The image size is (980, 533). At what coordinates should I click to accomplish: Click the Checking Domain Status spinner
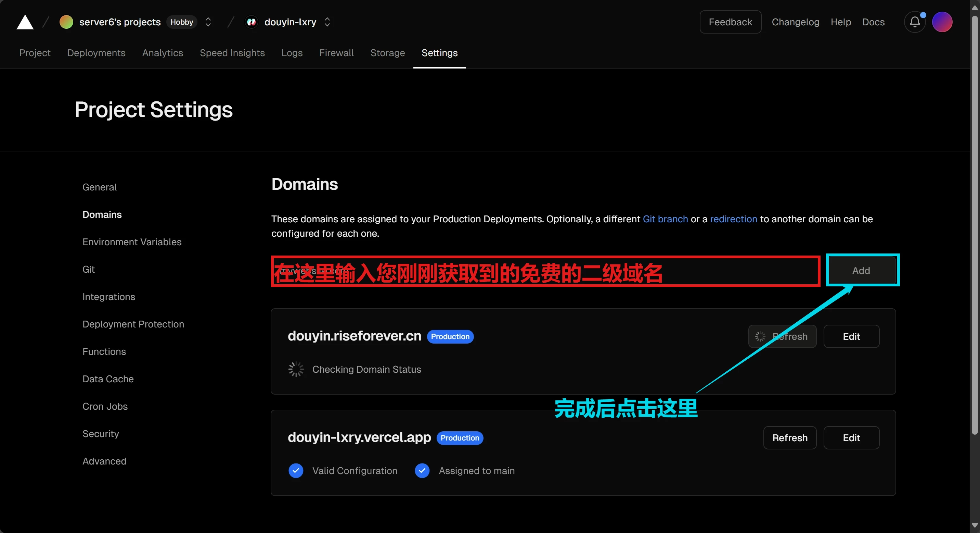[296, 369]
